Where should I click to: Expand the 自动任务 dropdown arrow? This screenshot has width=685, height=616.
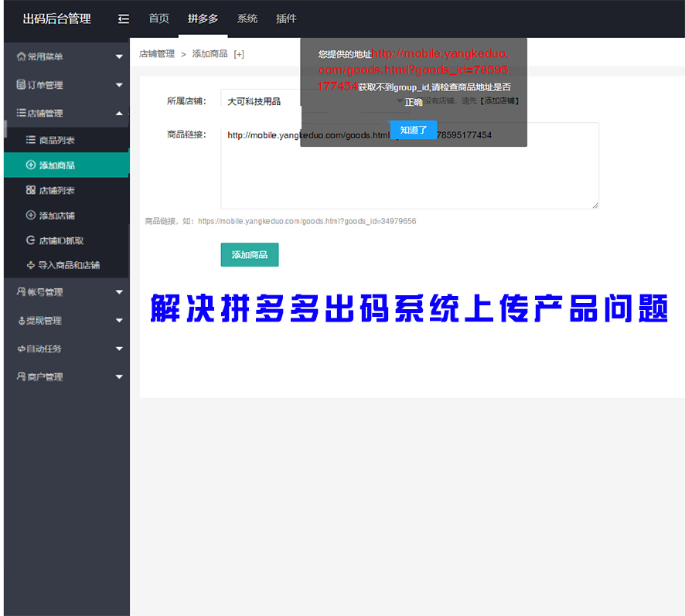[119, 349]
